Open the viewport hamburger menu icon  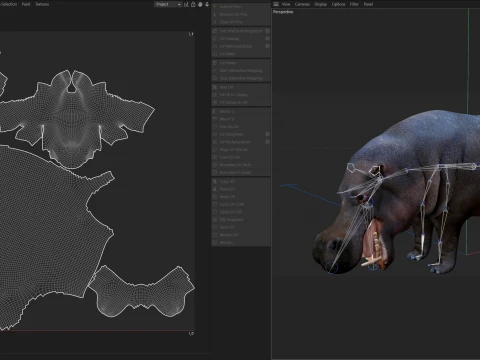276,4
